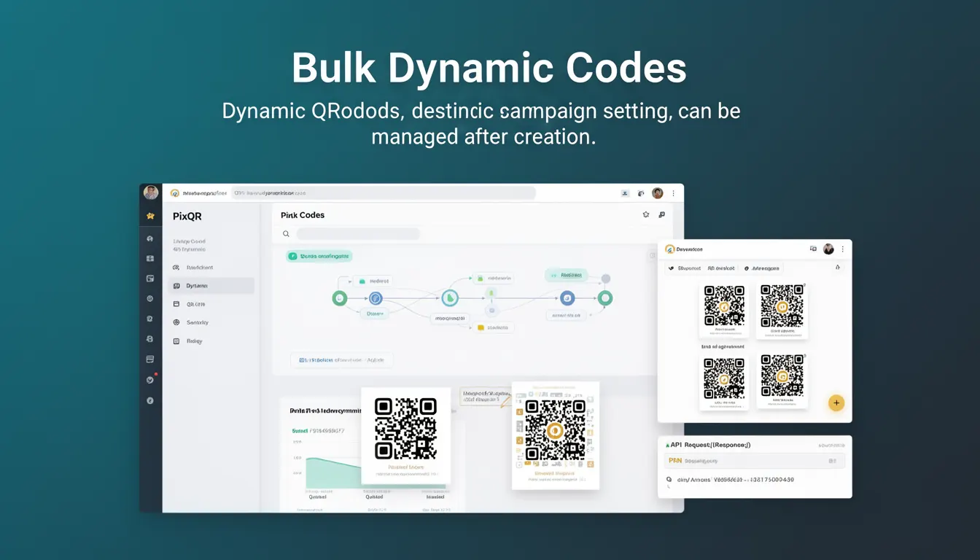Screen dimensions: 980x560
Task: Click the search magnifier icon under Pink Codes
Action: [286, 234]
